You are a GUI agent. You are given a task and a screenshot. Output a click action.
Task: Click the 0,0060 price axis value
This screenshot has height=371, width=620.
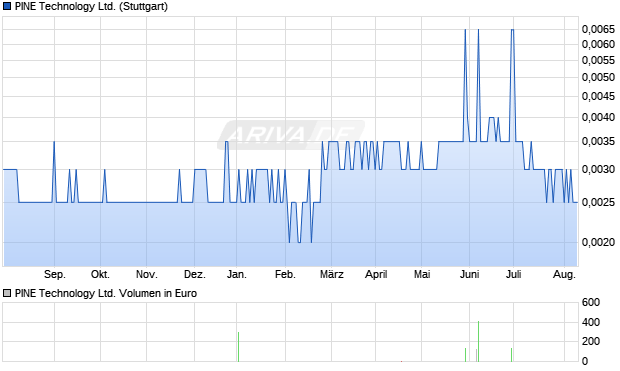[598, 44]
